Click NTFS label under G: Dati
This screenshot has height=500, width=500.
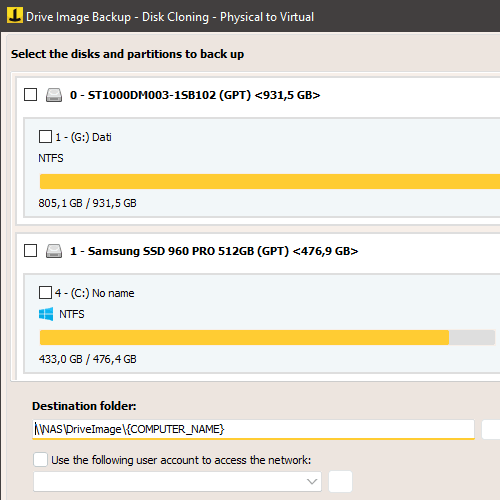(x=51, y=158)
